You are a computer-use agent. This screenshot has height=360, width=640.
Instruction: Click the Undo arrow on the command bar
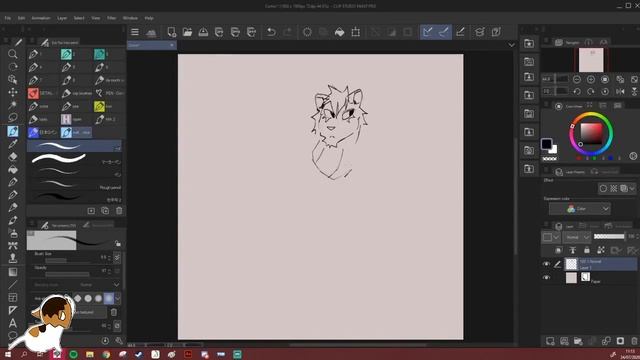pyautogui.click(x=271, y=32)
